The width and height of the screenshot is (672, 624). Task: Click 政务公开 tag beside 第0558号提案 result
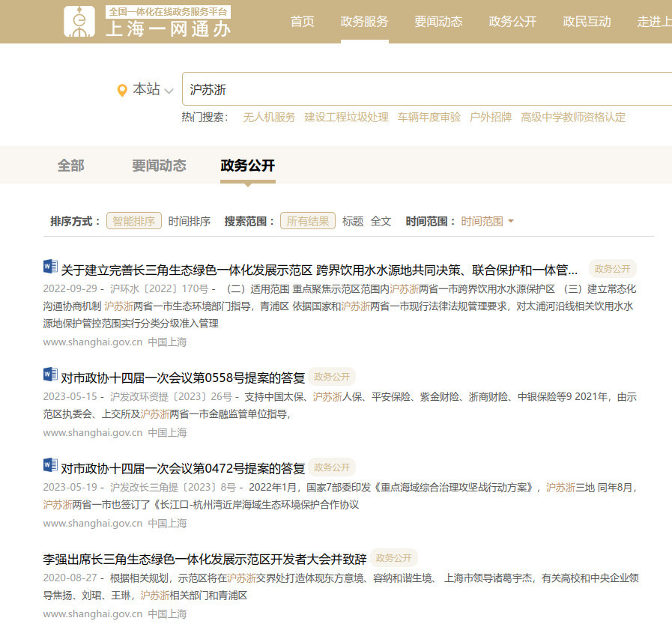(x=332, y=377)
